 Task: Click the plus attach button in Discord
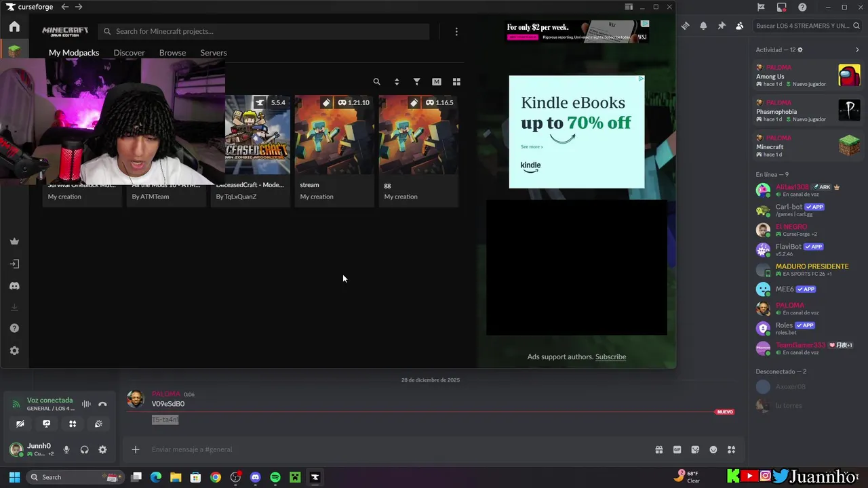tap(135, 449)
